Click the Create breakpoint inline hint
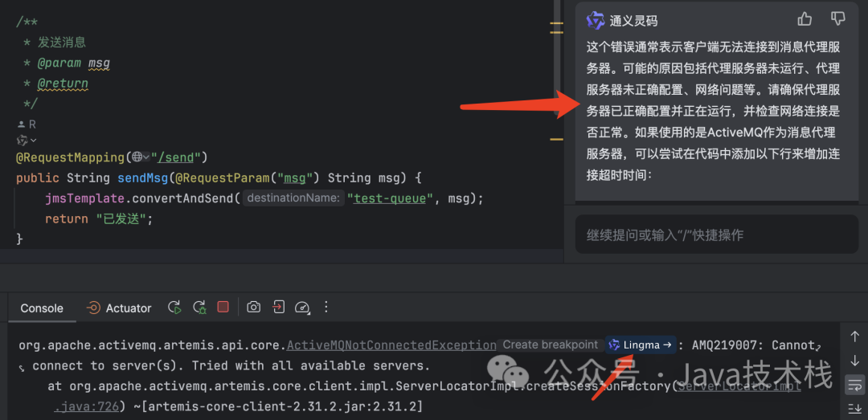This screenshot has width=868, height=420. pos(551,345)
